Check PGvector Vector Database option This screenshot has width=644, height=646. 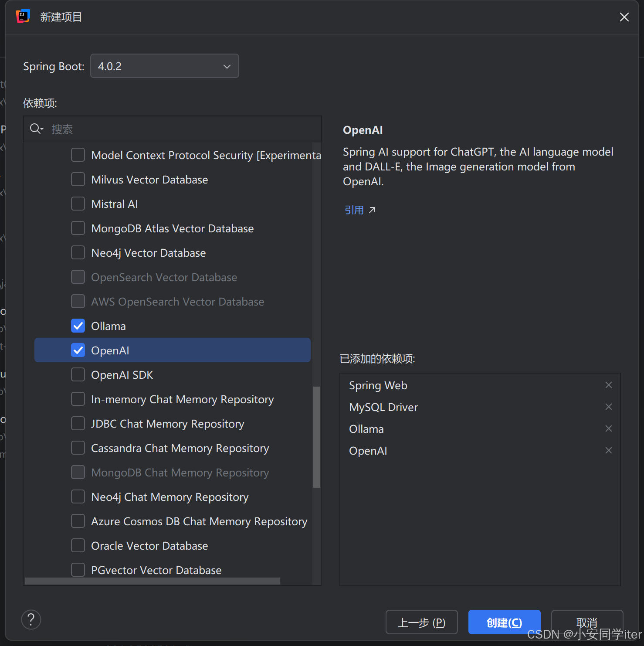[x=78, y=570]
